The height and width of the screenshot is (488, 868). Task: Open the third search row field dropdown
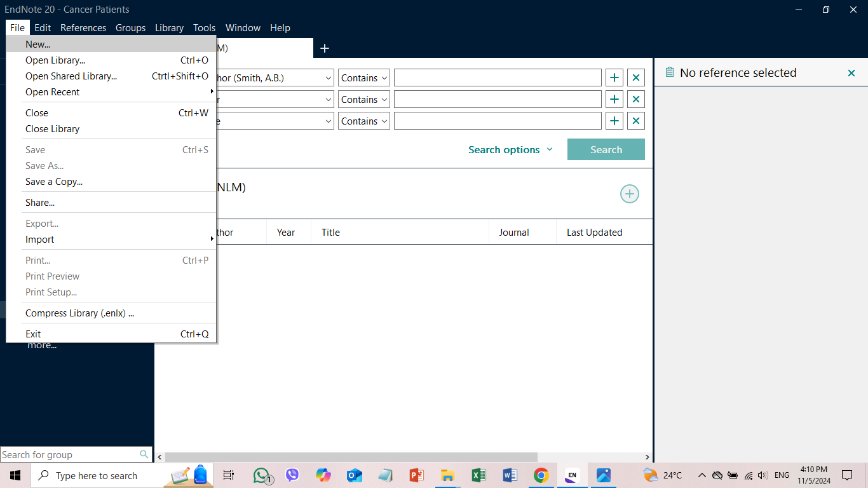click(329, 121)
